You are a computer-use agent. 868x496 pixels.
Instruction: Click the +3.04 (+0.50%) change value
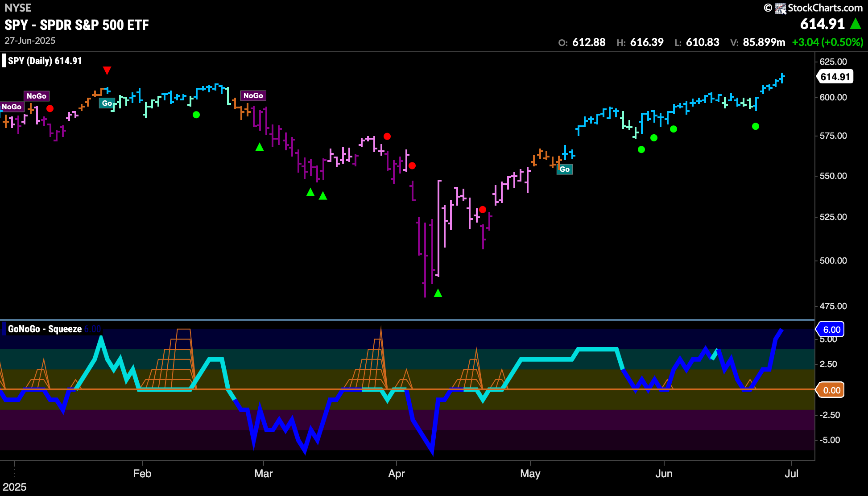(828, 42)
